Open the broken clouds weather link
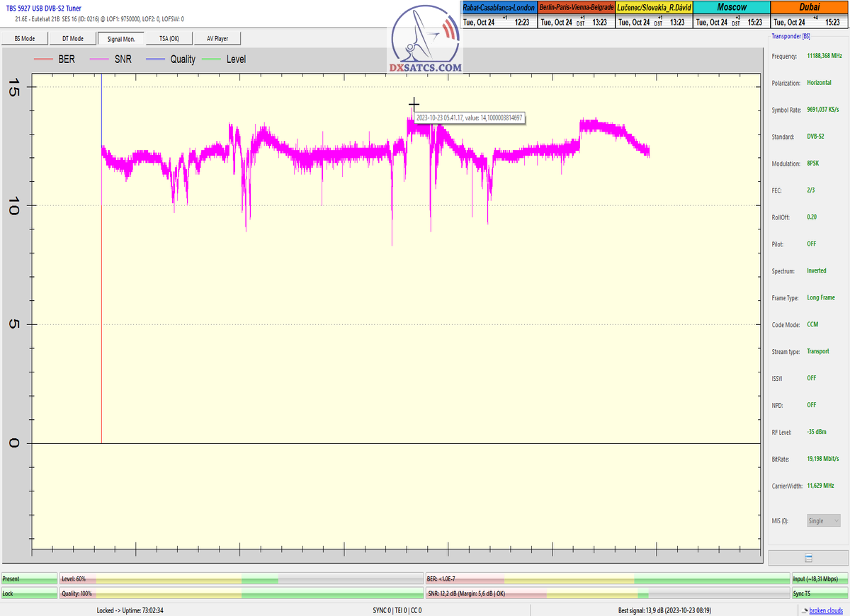Viewport: 850px width, 616px height. tap(827, 610)
